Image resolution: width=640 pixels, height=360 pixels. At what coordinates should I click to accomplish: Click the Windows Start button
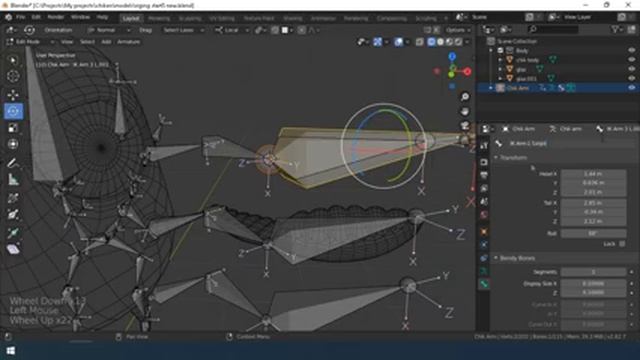11,351
